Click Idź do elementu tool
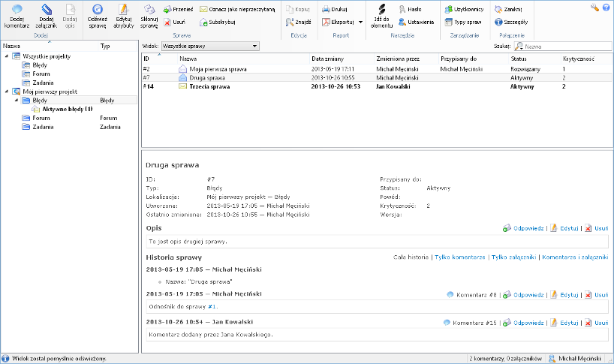The height and width of the screenshot is (364, 614). coord(382,16)
